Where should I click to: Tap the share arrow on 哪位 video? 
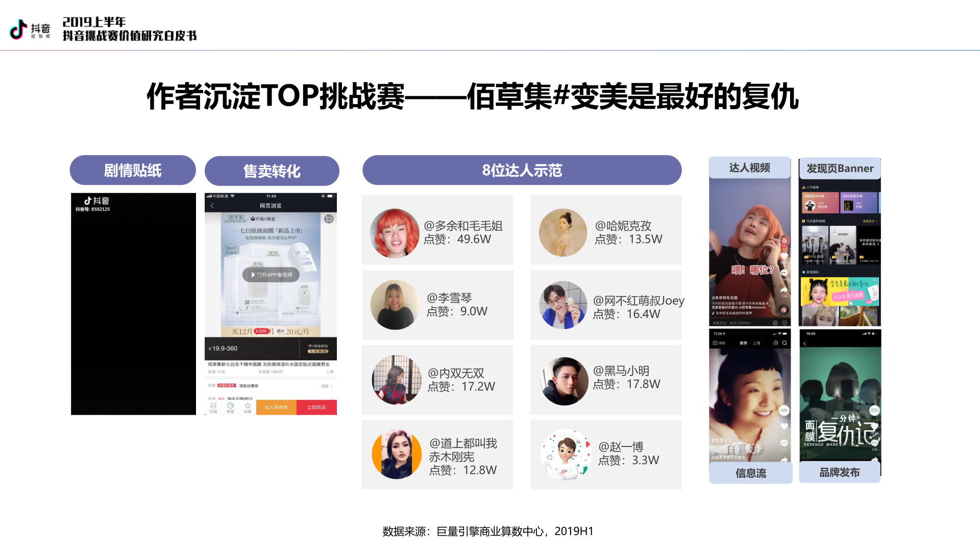point(784,290)
